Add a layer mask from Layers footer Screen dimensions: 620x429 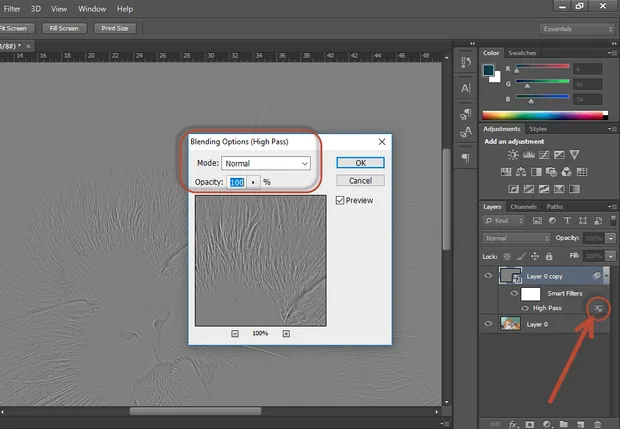[x=530, y=424]
